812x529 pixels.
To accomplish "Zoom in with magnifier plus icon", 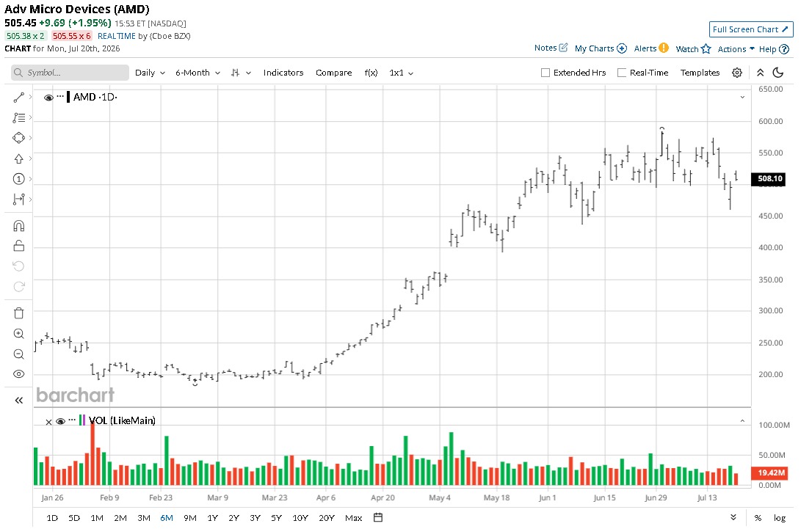I will (18, 334).
